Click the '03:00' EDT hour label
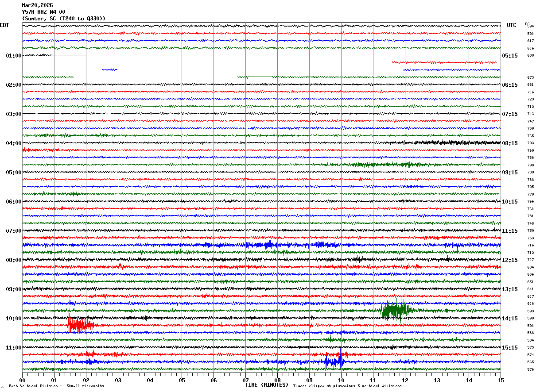Screen dimensions: 536x392 click(14, 114)
